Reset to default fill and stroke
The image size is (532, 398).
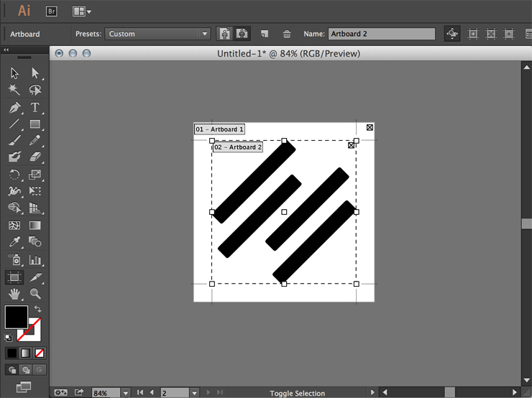pos(8,338)
